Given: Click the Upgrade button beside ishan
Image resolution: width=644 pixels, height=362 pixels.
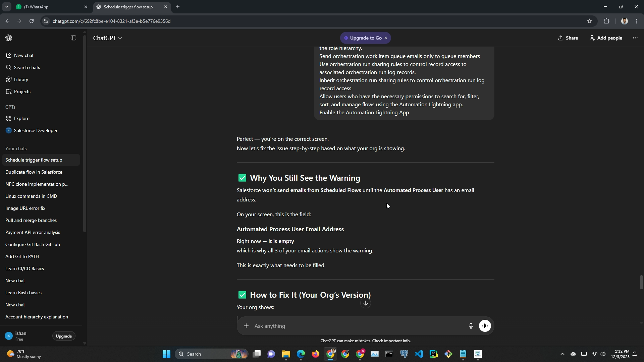Looking at the screenshot, I should (x=64, y=336).
